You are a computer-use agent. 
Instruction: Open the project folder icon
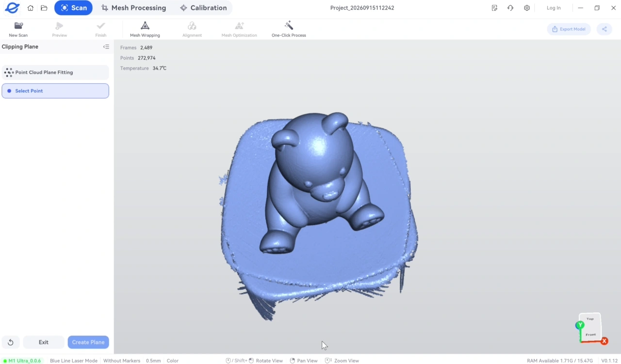(44, 8)
